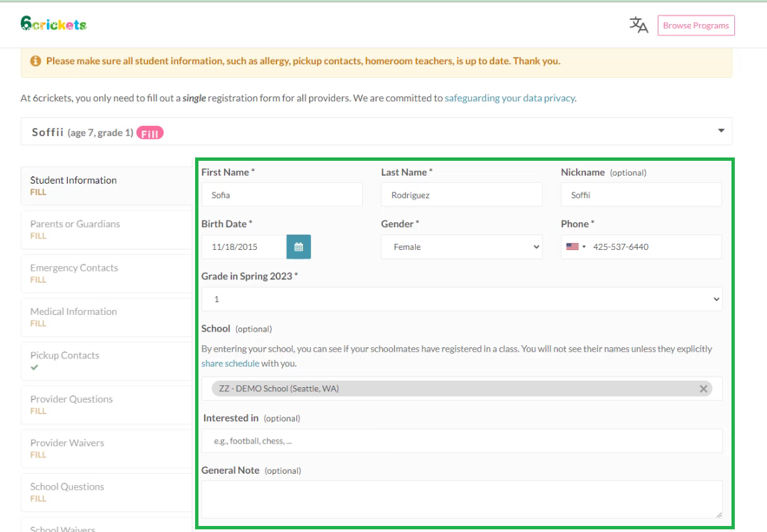Screen dimensions: 767x532
Task: Expand the Soffii student dropdown arrow
Action: [721, 131]
